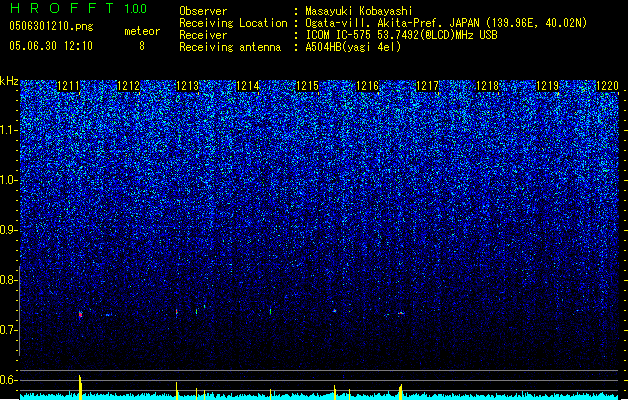Click the HROFFT 1.0.0 title text

[x=79, y=8]
